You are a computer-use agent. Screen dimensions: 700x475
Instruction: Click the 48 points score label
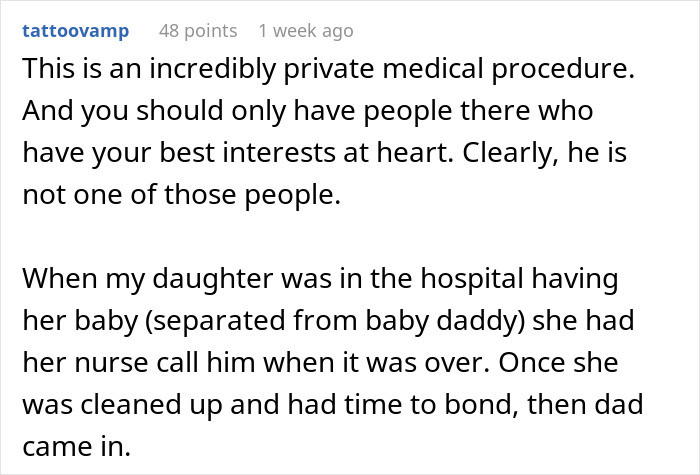(x=198, y=31)
